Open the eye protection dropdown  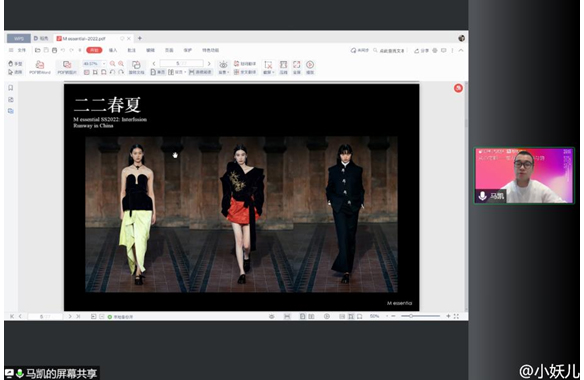pos(223,67)
